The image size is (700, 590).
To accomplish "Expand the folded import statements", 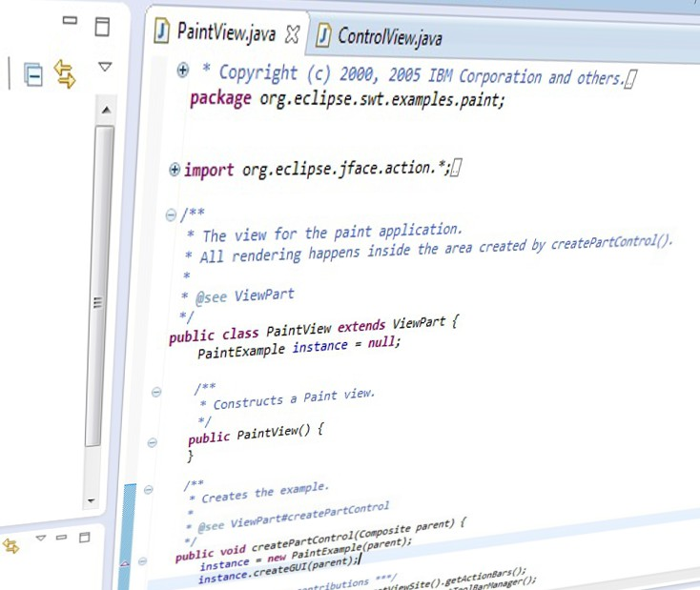I will (175, 170).
